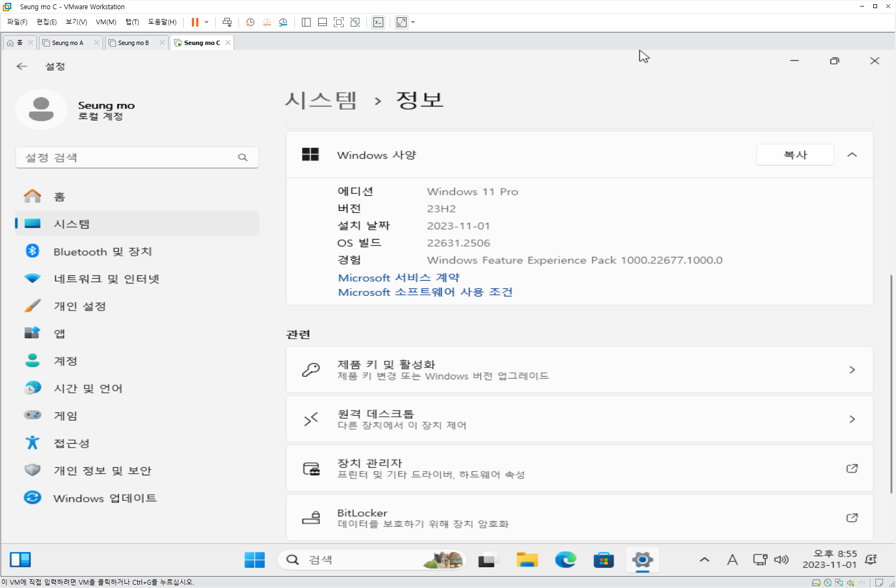Open File Explorer from the taskbar
This screenshot has height=588, width=896.
527,560
